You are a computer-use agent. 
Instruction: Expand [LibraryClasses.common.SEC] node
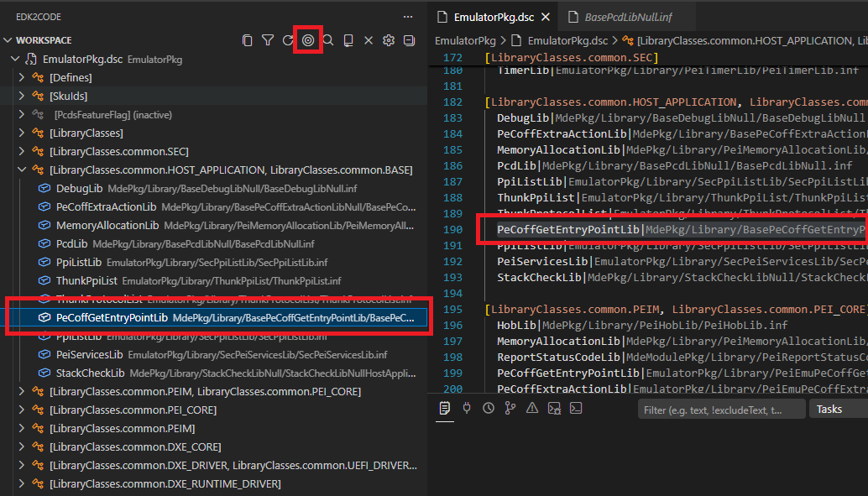click(22, 151)
